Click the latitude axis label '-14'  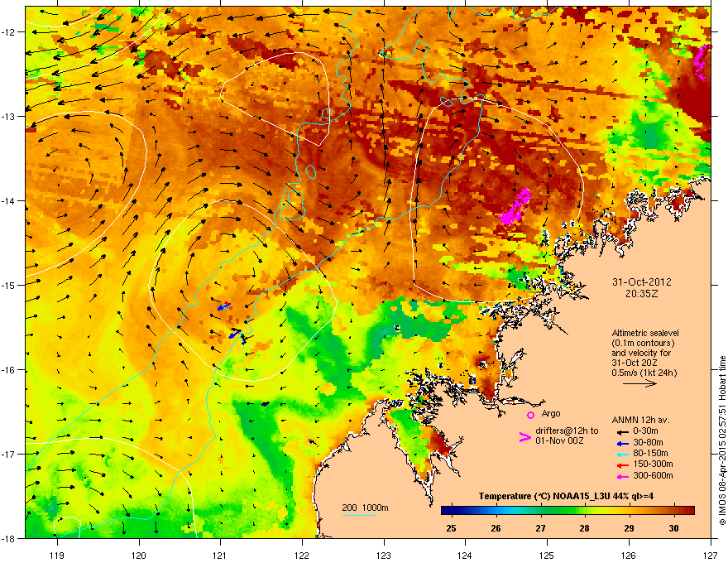click(7, 200)
